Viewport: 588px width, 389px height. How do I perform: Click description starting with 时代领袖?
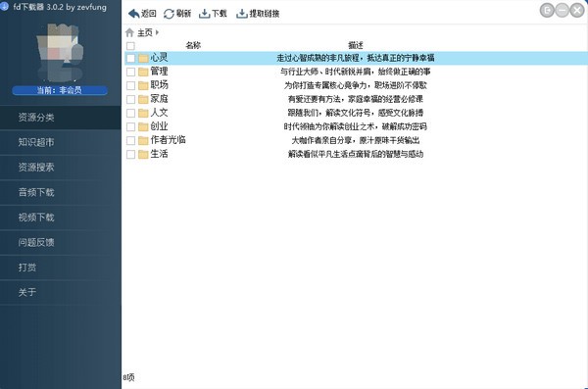pos(356,126)
